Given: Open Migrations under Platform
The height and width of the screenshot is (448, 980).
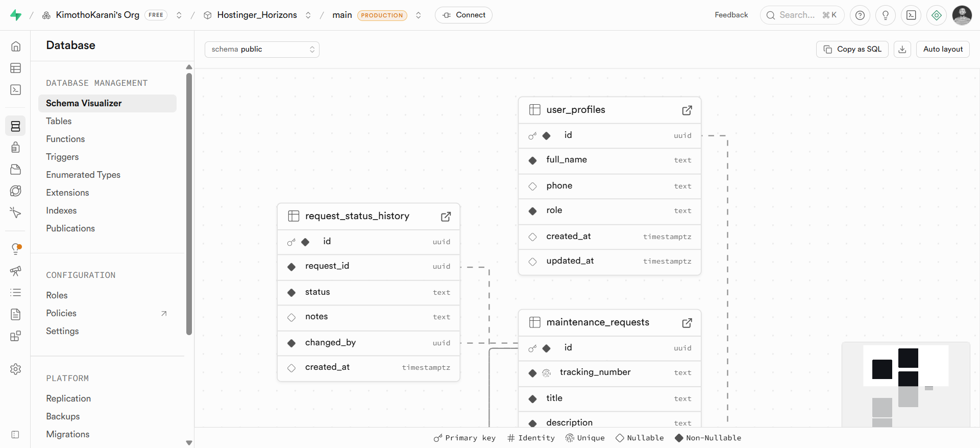Looking at the screenshot, I should [68, 434].
